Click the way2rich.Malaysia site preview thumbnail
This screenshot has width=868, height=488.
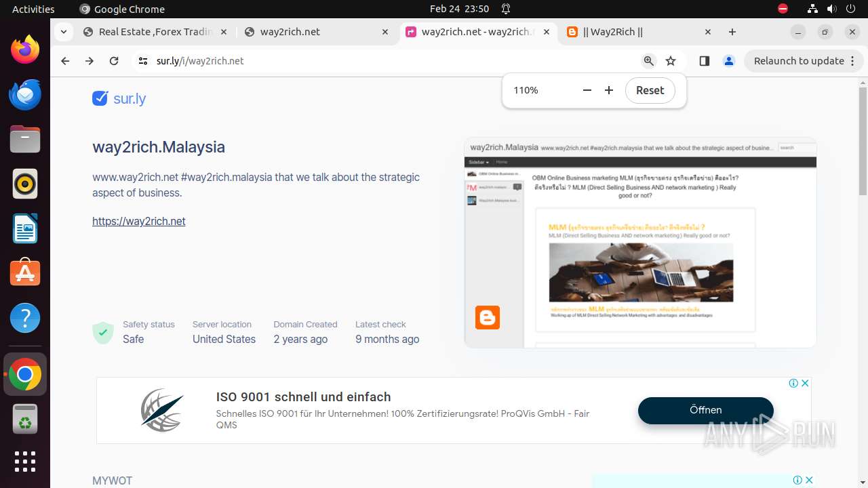point(640,243)
